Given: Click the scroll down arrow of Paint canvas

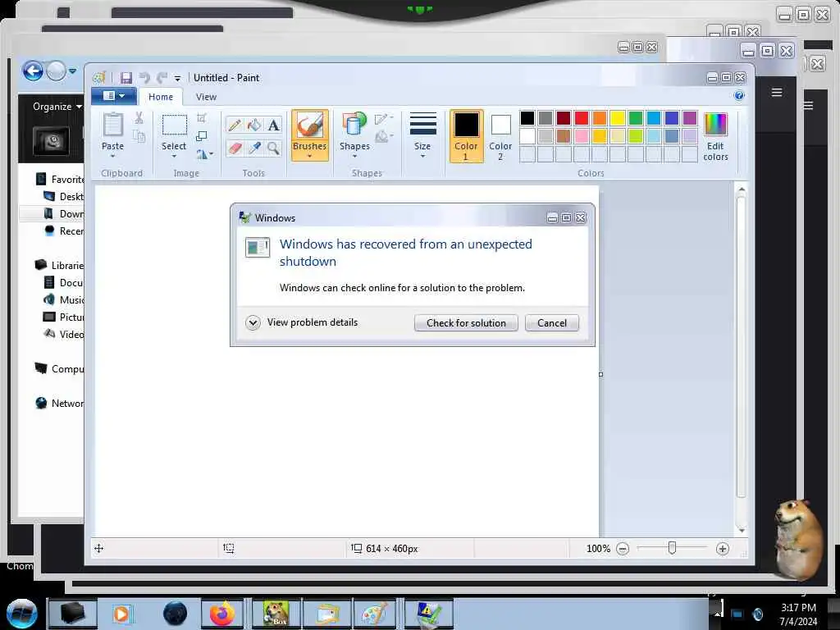Looking at the screenshot, I should (742, 531).
